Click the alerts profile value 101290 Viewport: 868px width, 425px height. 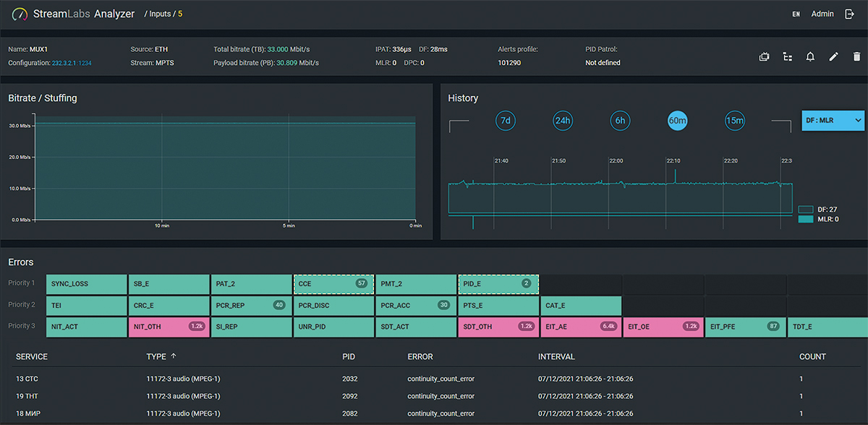pyautogui.click(x=510, y=63)
